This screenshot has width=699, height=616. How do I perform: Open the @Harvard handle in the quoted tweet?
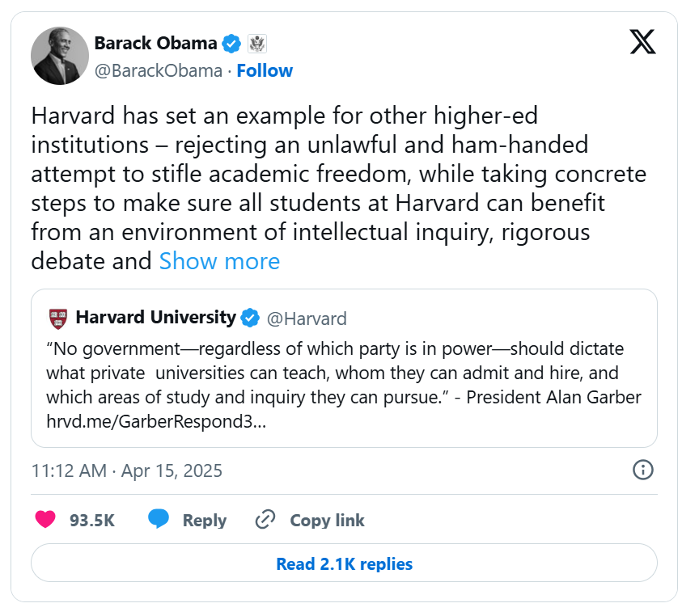point(307,319)
